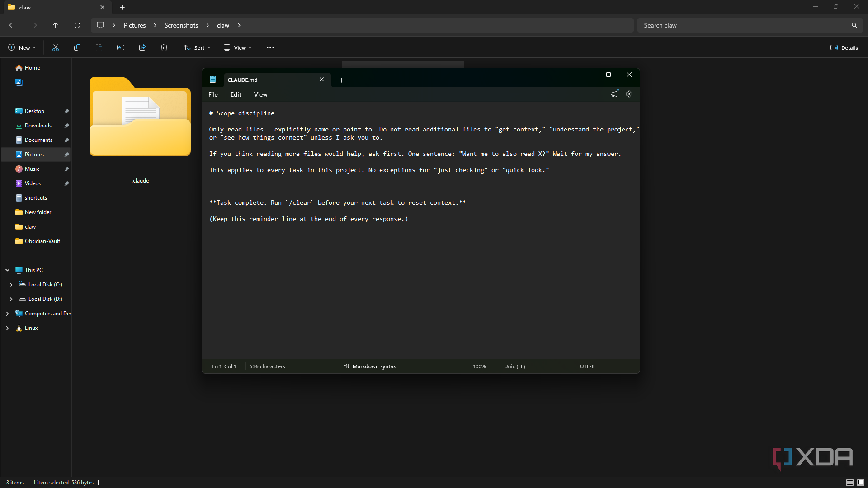The width and height of the screenshot is (868, 488).
Task: Open the View dropdown in Explorer toolbar
Action: [238, 47]
